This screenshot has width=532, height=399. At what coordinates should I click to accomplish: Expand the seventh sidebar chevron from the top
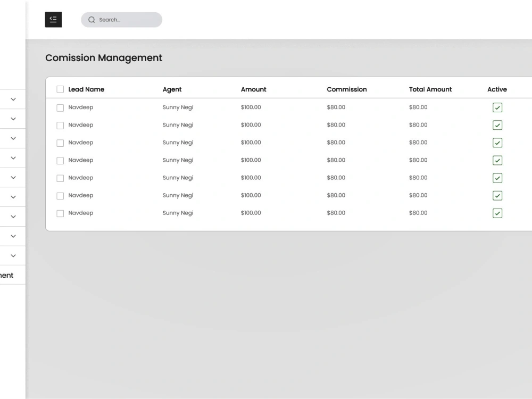pyautogui.click(x=13, y=217)
